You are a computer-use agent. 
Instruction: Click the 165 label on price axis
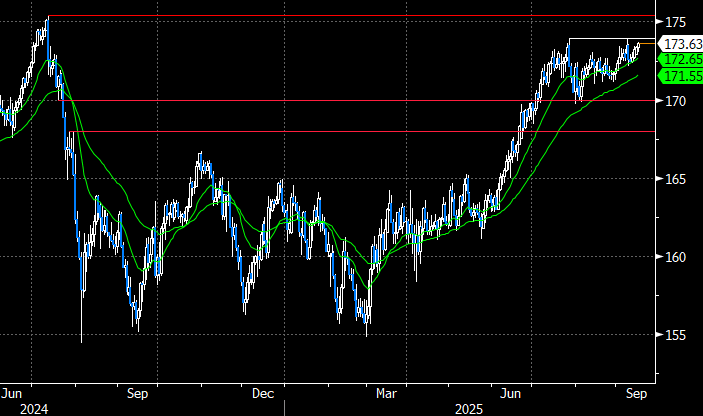coord(675,179)
